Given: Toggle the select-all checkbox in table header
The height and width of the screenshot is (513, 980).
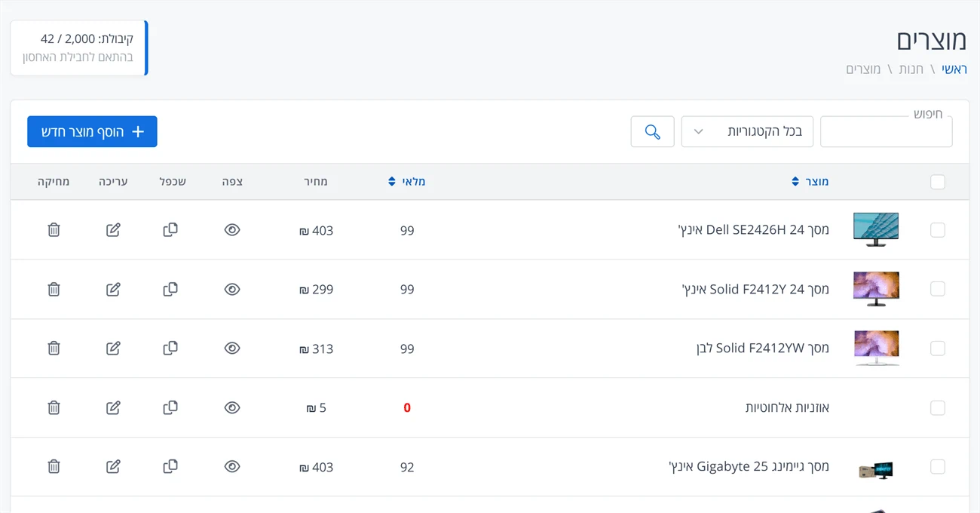Looking at the screenshot, I should pos(938,182).
